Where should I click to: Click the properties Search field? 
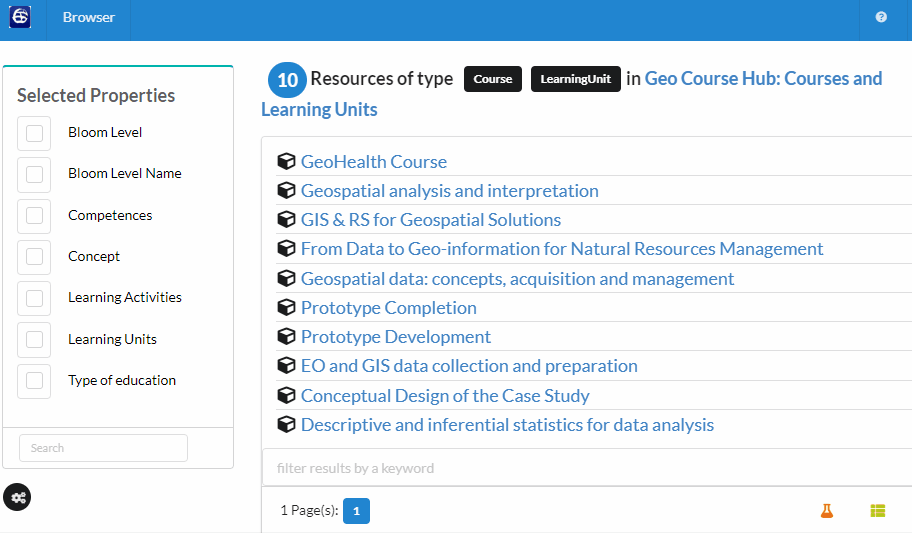click(x=103, y=448)
